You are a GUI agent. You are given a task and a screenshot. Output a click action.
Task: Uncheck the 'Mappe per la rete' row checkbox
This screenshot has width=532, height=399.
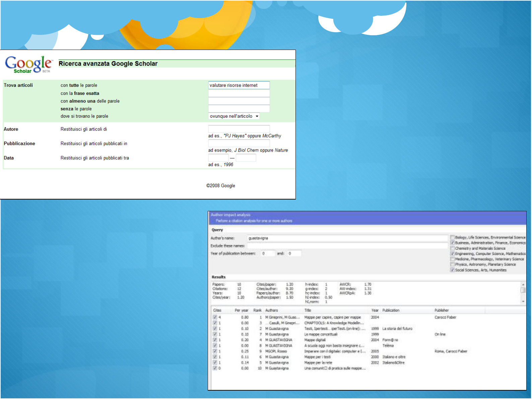point(215,363)
